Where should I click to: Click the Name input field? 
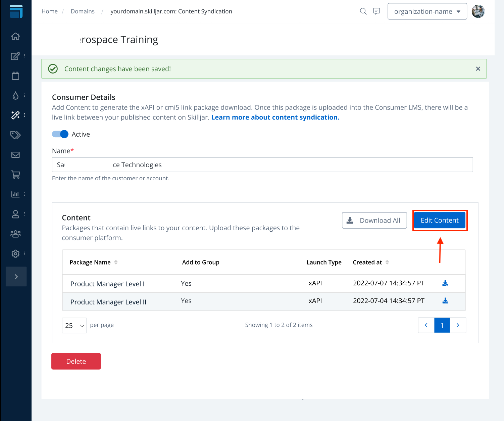262,165
